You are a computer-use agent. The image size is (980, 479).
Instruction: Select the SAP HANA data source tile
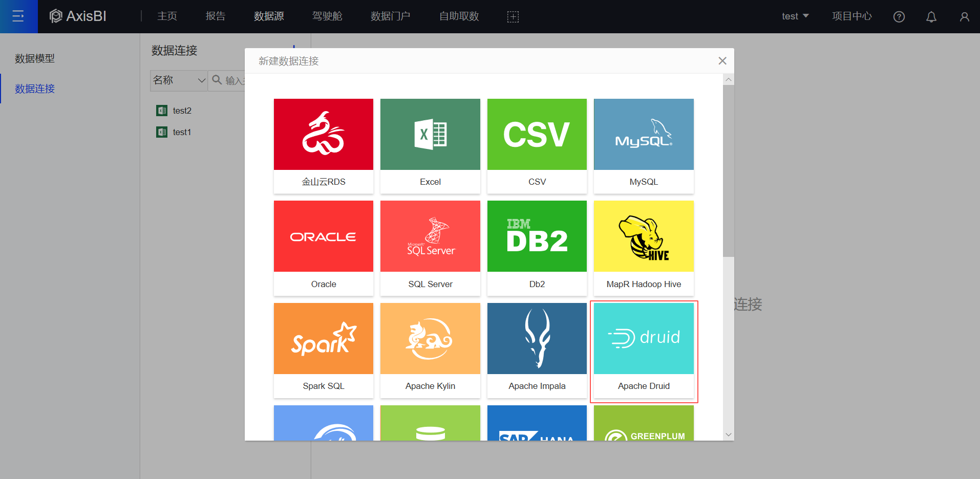click(x=537, y=423)
